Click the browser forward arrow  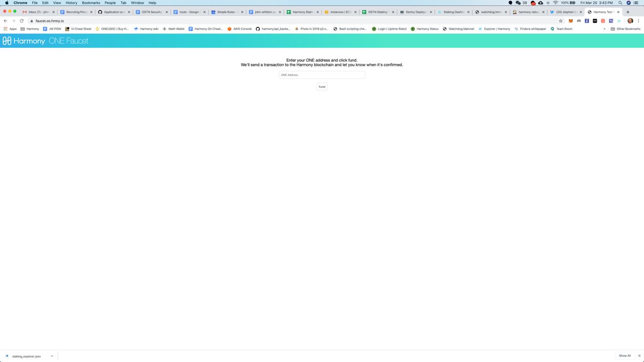[13, 20]
